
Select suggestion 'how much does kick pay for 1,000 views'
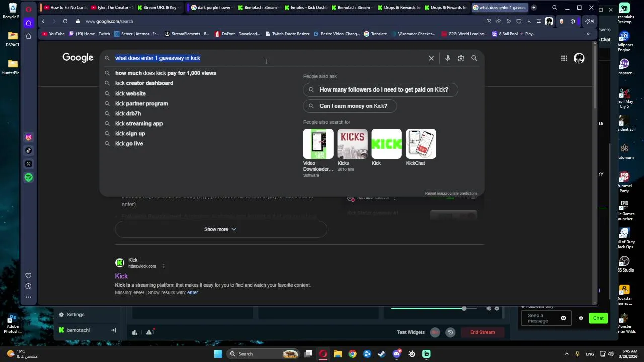pos(166,73)
